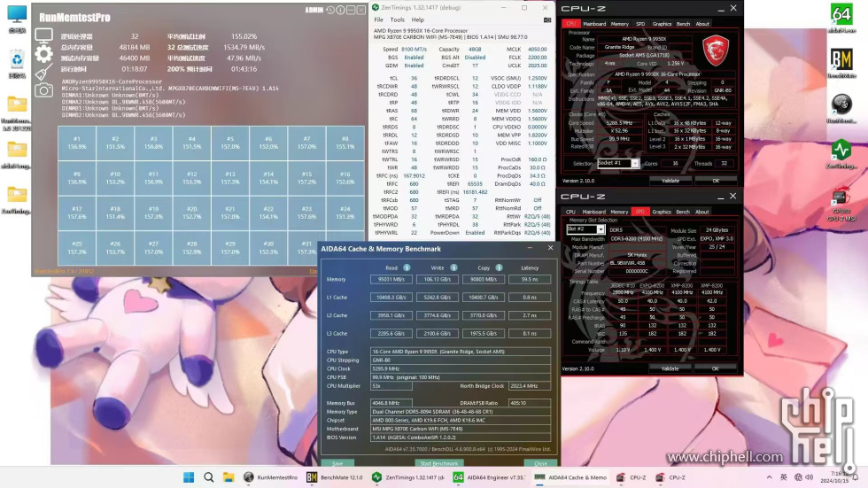Click the broom cleanup icon in RunMemtestPro
The height and width of the screenshot is (488, 868).
(x=43, y=72)
